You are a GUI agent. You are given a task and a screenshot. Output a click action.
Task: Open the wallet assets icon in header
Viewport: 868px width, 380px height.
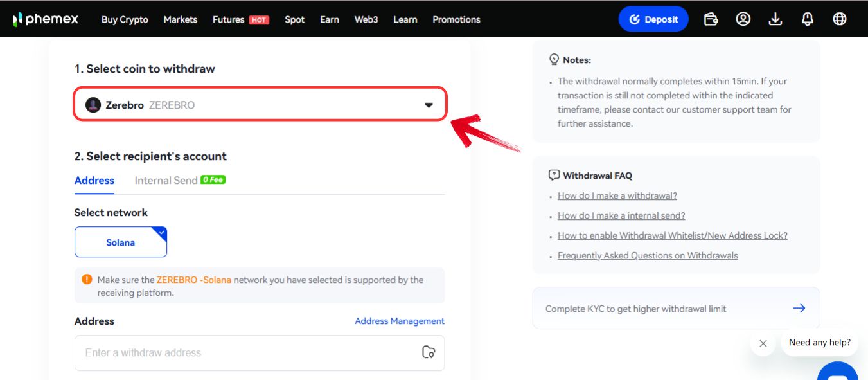(x=711, y=19)
